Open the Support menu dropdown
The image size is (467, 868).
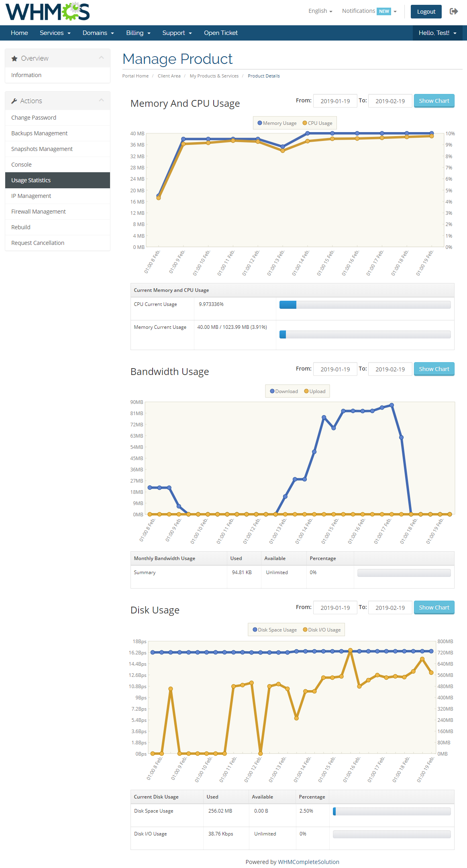177,33
